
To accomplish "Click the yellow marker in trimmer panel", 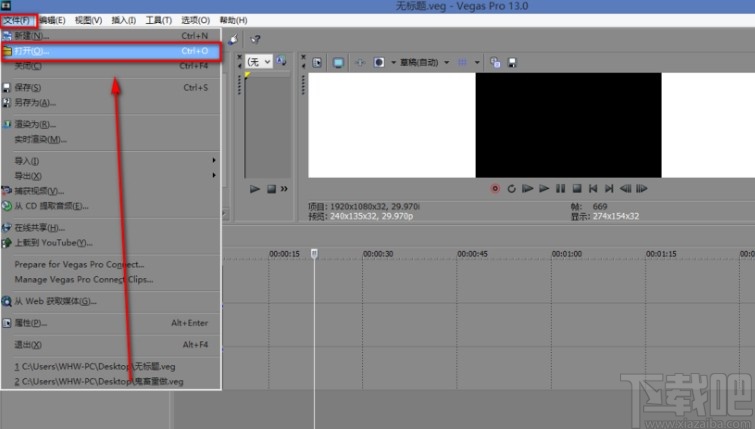I will click(x=247, y=75).
